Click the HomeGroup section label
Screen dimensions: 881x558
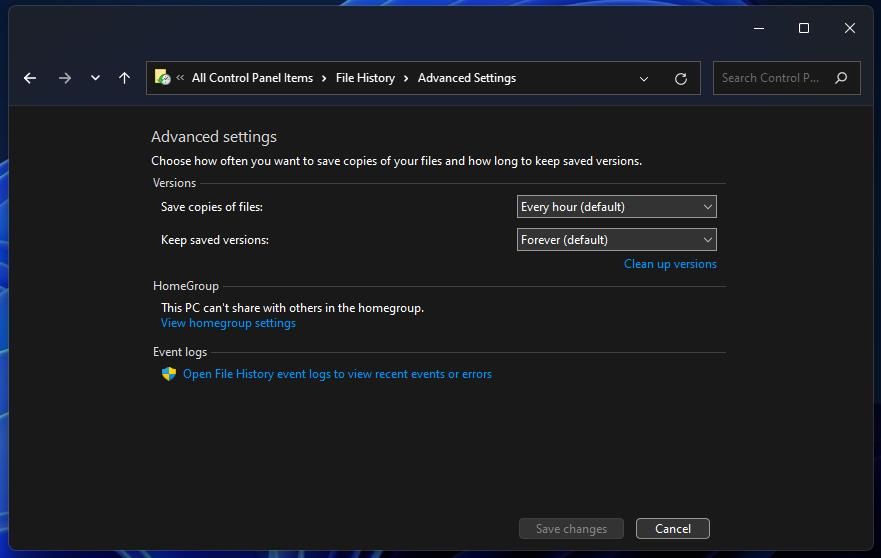coord(185,286)
